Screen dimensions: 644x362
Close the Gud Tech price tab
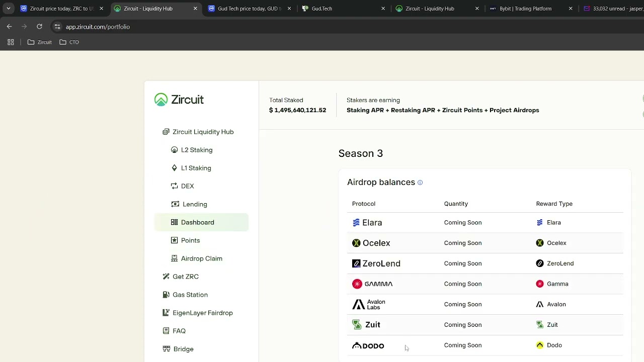point(289,9)
